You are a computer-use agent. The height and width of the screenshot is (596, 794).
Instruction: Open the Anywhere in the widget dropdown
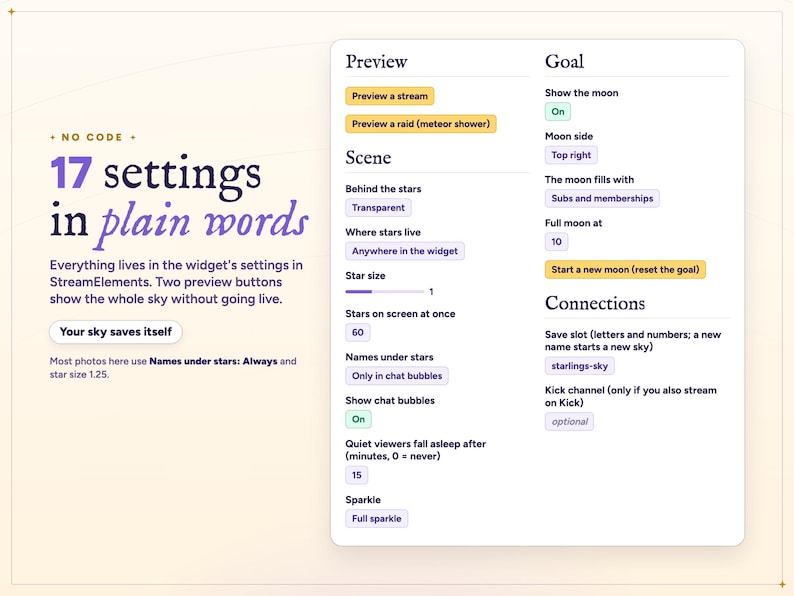point(405,251)
